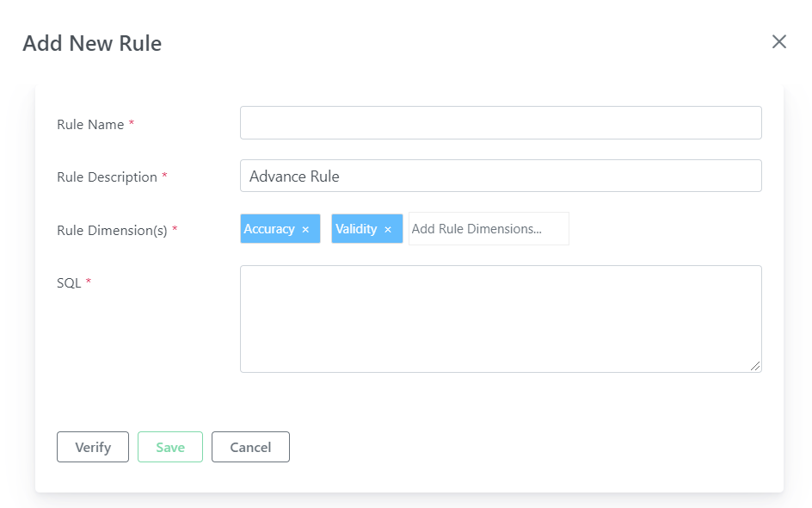This screenshot has width=812, height=508.
Task: Click into the Rule Description field
Action: pyautogui.click(x=501, y=176)
